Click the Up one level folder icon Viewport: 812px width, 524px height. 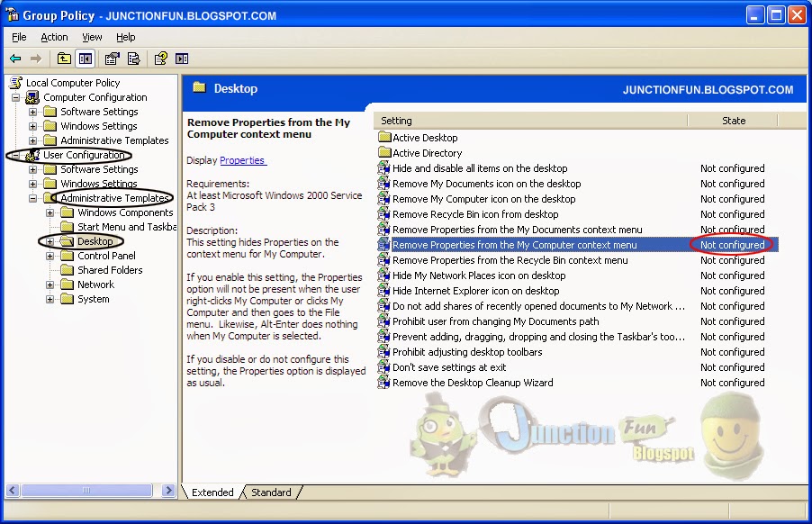[x=64, y=59]
